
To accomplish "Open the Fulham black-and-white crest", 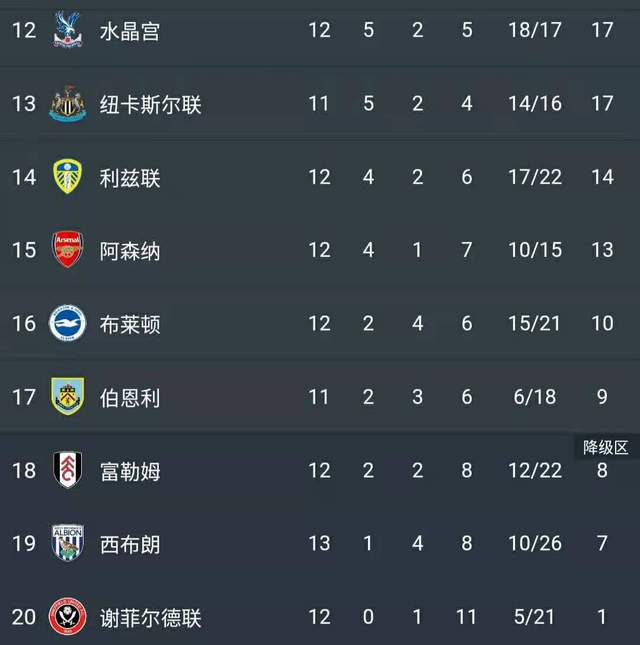I will 67,470.
